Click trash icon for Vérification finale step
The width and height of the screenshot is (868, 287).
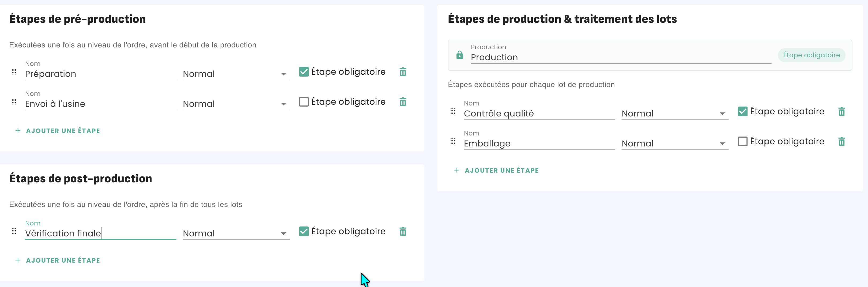point(403,232)
